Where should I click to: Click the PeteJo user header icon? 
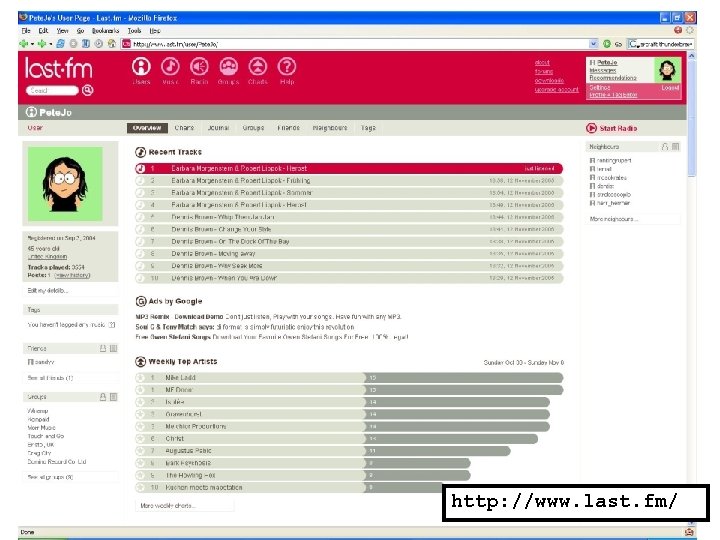[31, 112]
